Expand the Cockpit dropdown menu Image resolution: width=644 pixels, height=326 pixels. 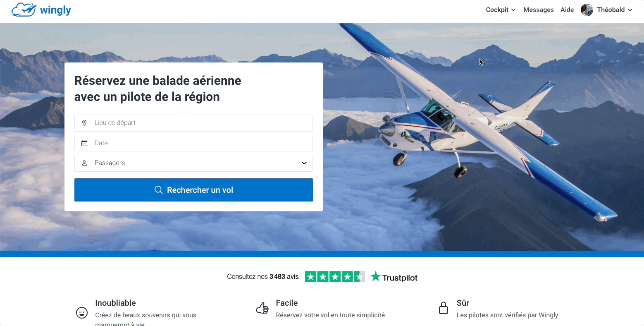coord(501,10)
